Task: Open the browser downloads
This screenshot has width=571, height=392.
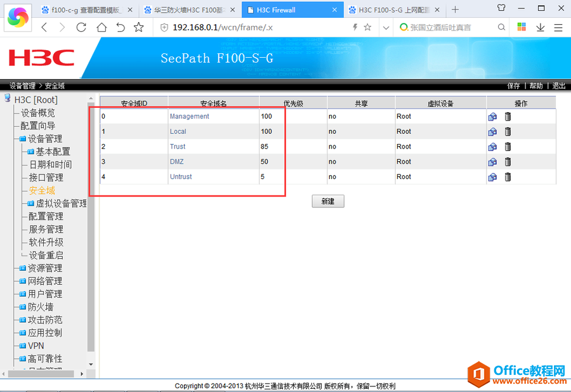Action: 541,27
